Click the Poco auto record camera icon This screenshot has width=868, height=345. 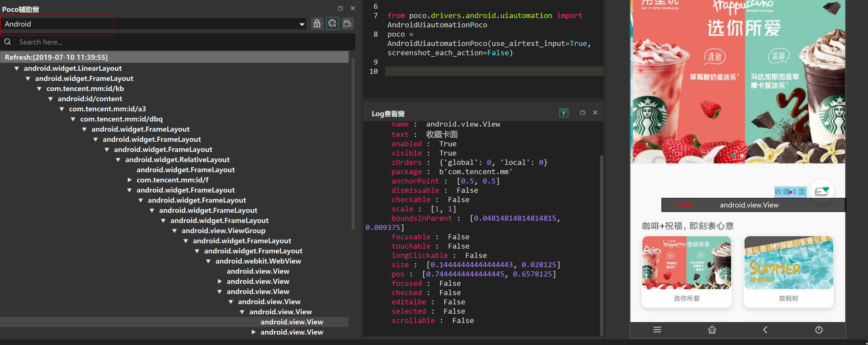tap(347, 24)
